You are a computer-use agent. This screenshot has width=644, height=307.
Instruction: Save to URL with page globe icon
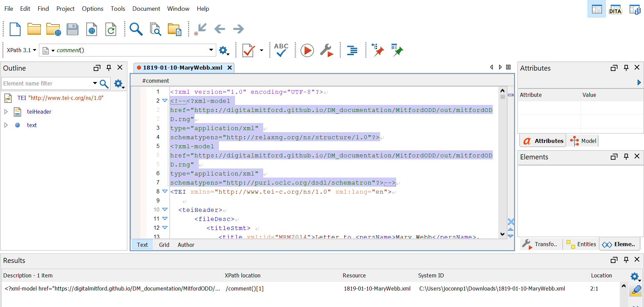[x=91, y=29]
